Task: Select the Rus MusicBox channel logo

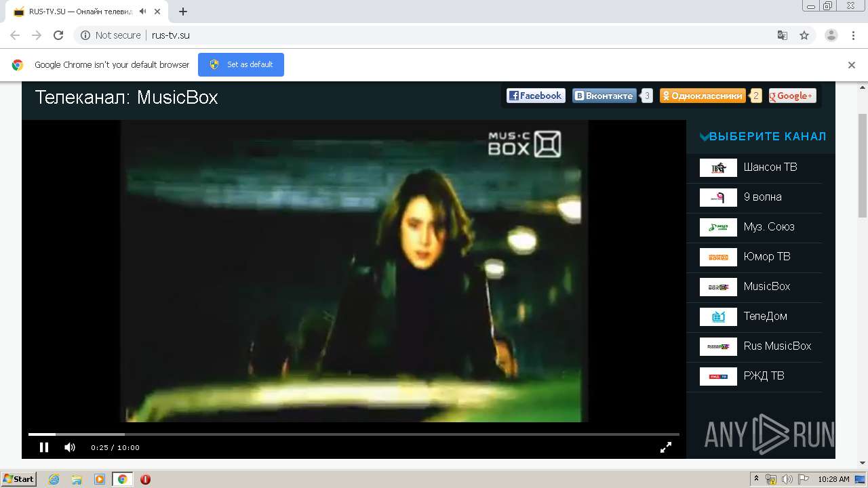Action: (x=718, y=346)
